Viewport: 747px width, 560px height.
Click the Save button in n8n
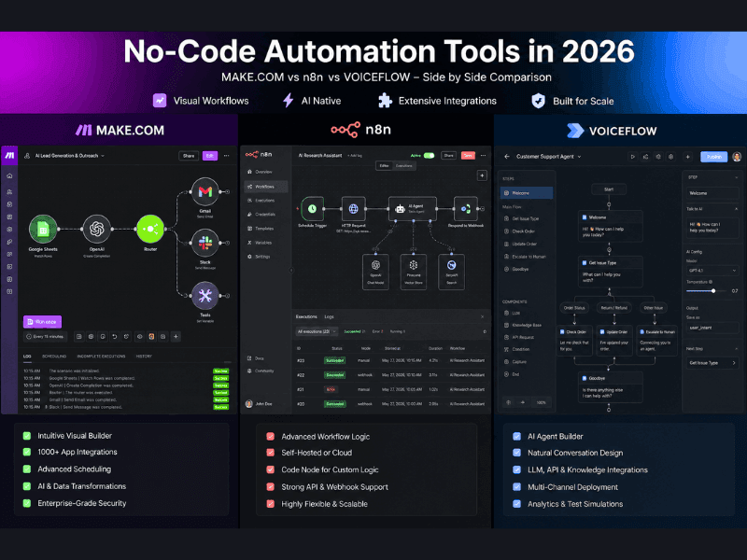(468, 156)
